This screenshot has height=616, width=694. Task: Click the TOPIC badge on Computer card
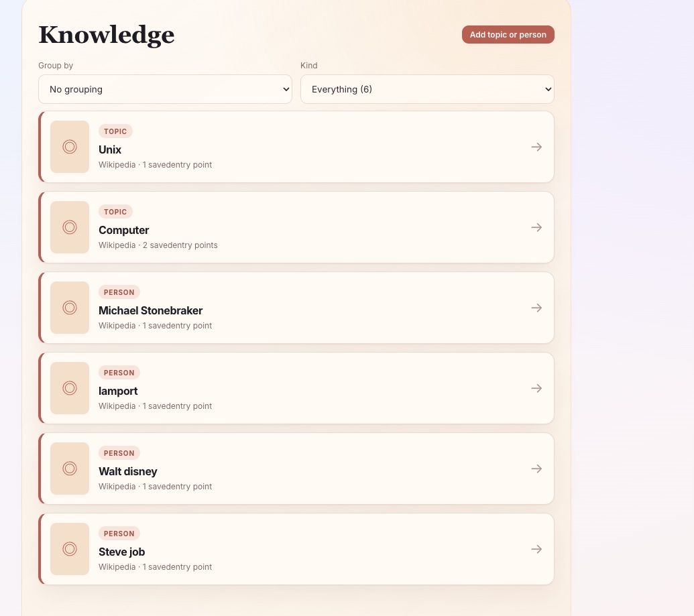[115, 212]
